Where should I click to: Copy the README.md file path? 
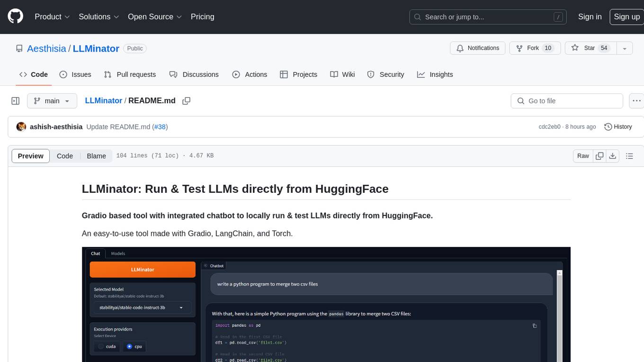point(187,101)
